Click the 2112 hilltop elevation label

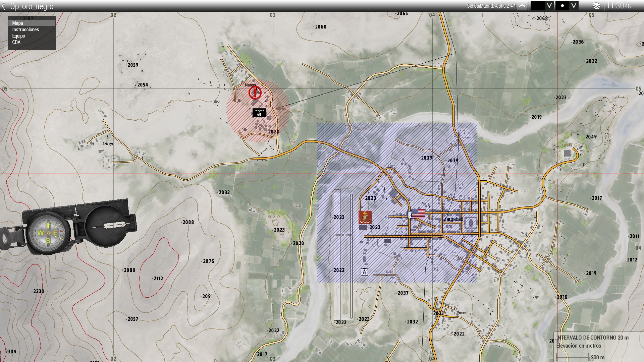pyautogui.click(x=158, y=279)
